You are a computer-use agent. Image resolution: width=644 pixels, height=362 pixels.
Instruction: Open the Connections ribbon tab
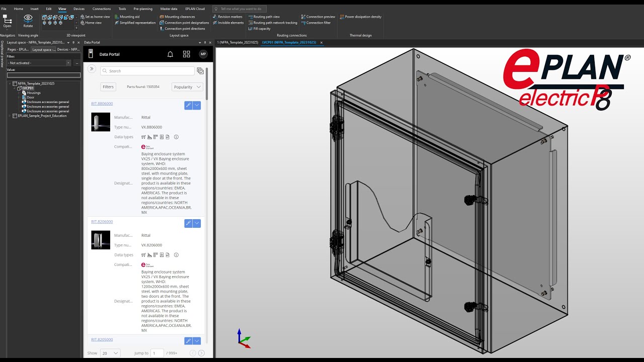pyautogui.click(x=102, y=9)
